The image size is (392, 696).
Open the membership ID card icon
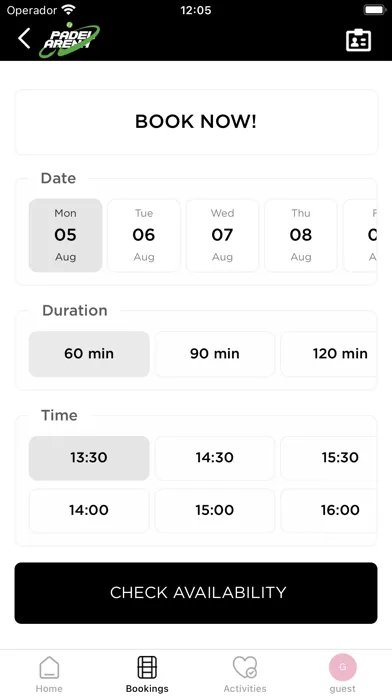tap(358, 40)
